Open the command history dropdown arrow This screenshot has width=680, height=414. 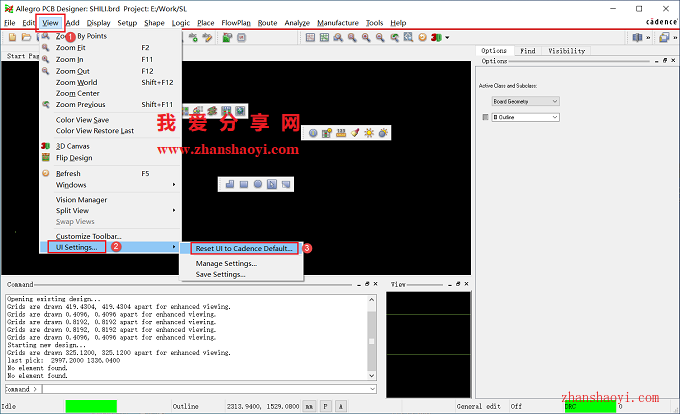373,389
